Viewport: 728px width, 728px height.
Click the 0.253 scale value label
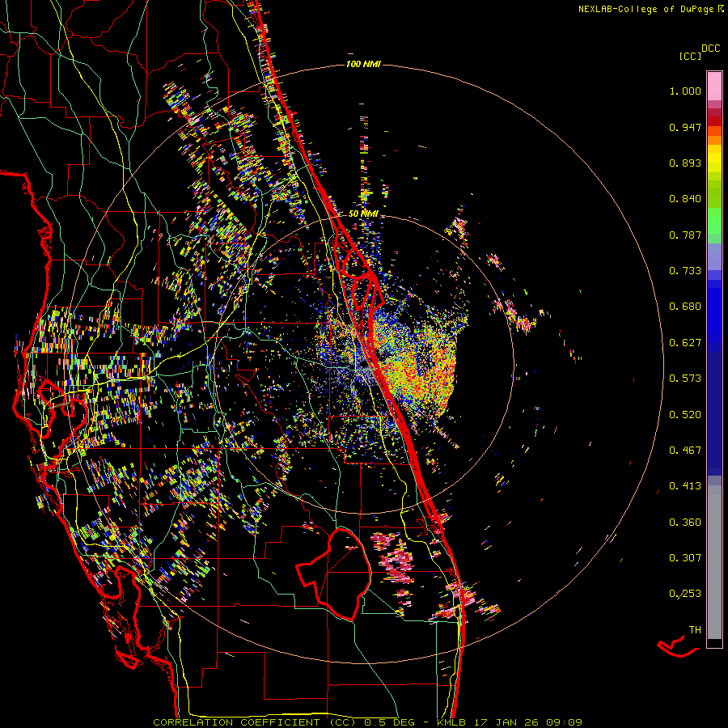coord(685,594)
